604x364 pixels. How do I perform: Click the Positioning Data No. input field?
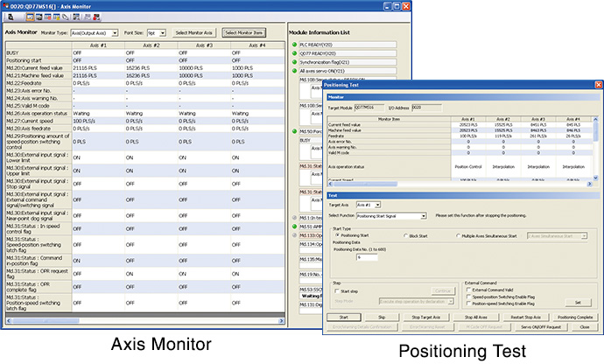point(365,257)
